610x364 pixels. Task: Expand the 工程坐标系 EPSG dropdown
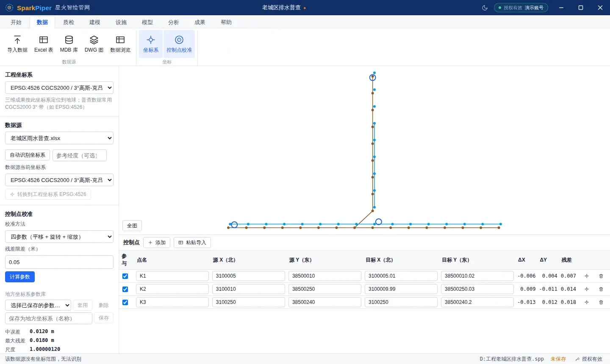59,88
